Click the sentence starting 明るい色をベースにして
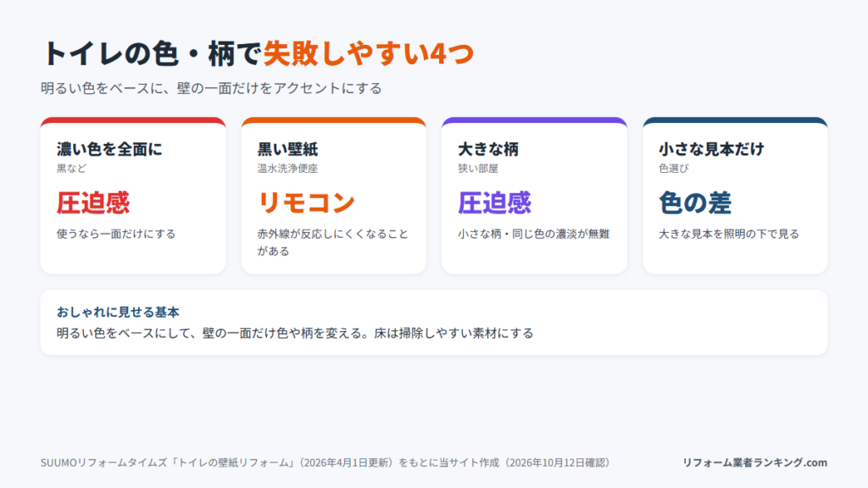This screenshot has width=868, height=488. click(295, 333)
